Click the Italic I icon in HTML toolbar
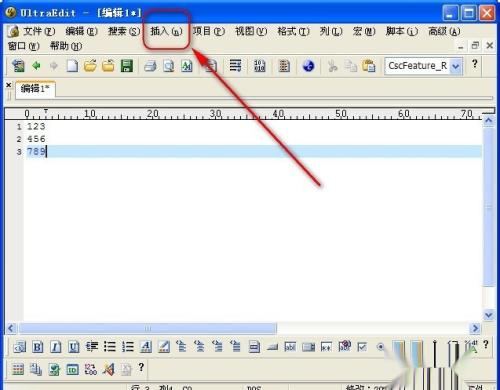Image resolution: width=500 pixels, height=390 pixels. [56, 347]
